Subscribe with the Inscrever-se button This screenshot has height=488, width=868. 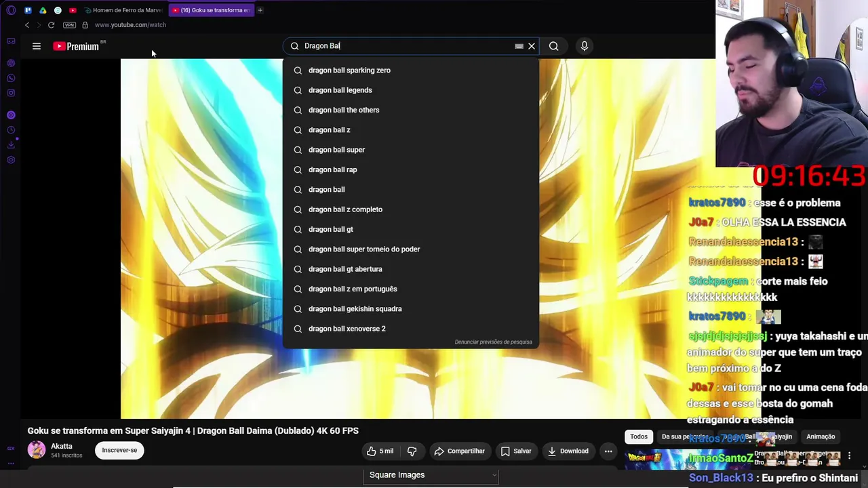coord(119,450)
